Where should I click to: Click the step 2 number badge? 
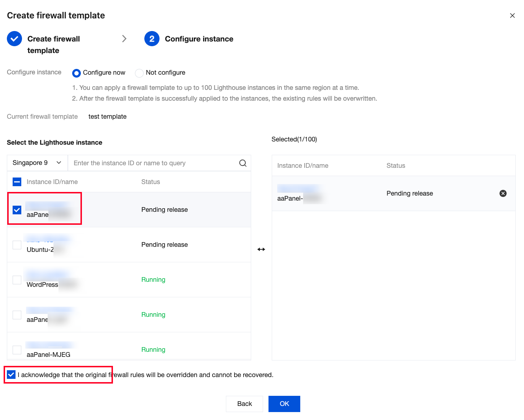coord(152,39)
